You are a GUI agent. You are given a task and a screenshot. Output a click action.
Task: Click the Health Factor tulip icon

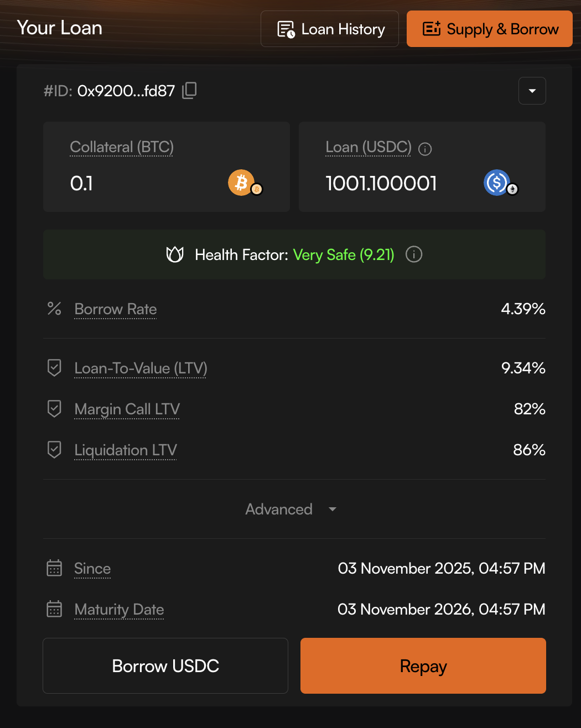tap(175, 254)
